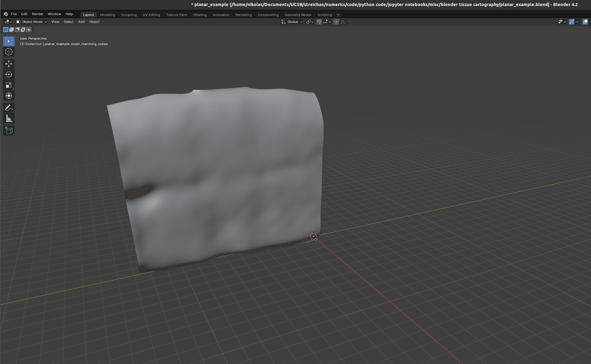The width and height of the screenshot is (591, 364).
Task: Activate the Rotate tool
Action: pos(9,74)
